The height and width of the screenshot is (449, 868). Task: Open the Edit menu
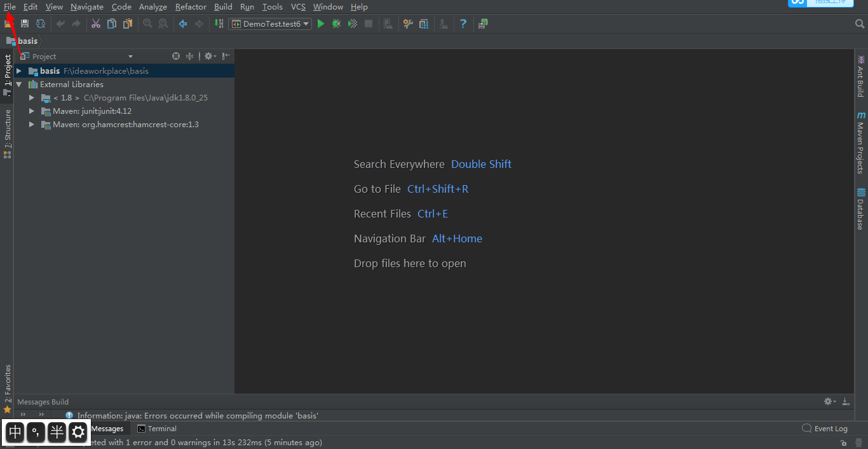click(31, 6)
